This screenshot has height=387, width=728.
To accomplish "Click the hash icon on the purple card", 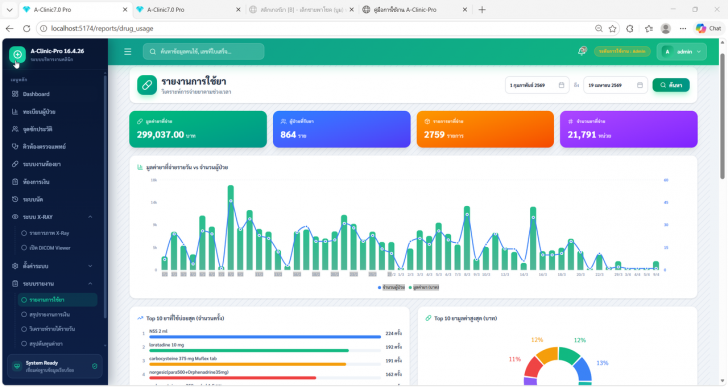I will click(571, 121).
